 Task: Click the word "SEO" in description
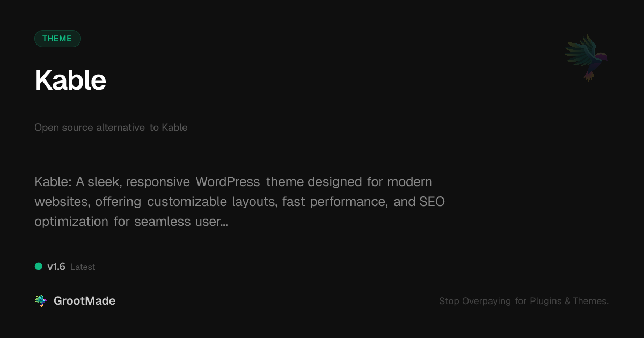[x=432, y=202]
